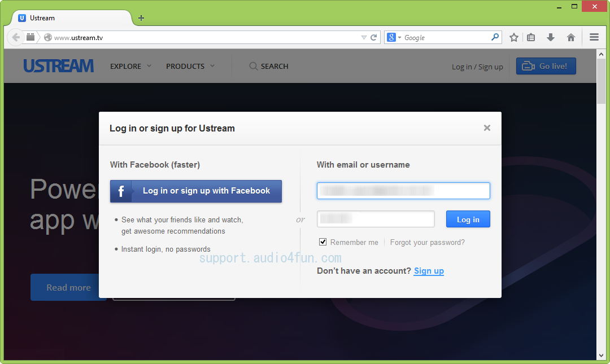Click the page scrollbar up arrow
Image resolution: width=610 pixels, height=364 pixels.
602,54
